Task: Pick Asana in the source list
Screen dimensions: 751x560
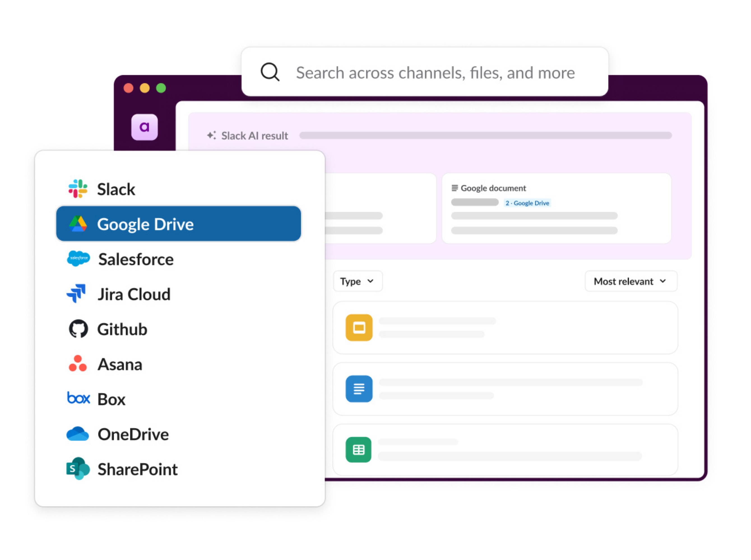Action: (179, 364)
